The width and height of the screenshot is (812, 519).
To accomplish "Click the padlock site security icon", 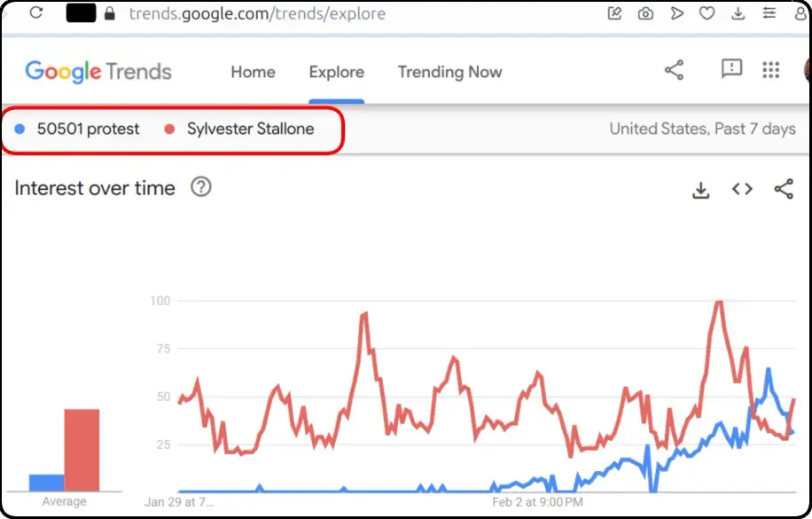I will pyautogui.click(x=109, y=13).
